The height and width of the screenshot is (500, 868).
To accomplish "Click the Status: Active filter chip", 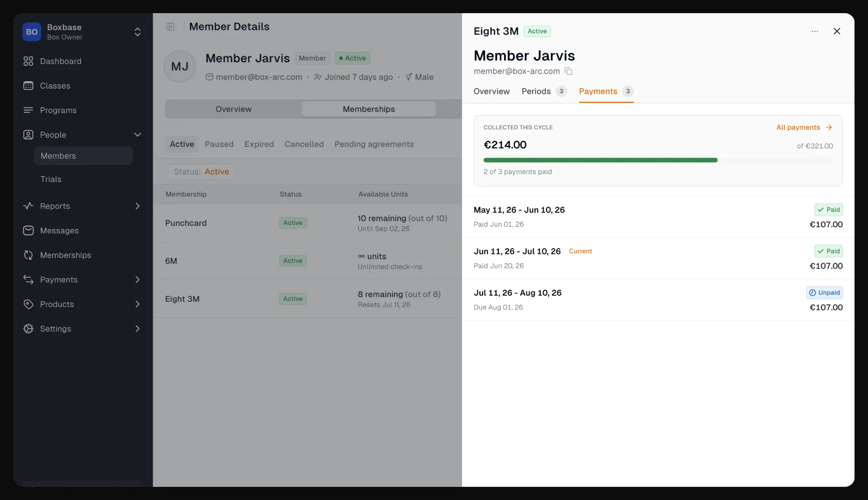I will (x=201, y=171).
